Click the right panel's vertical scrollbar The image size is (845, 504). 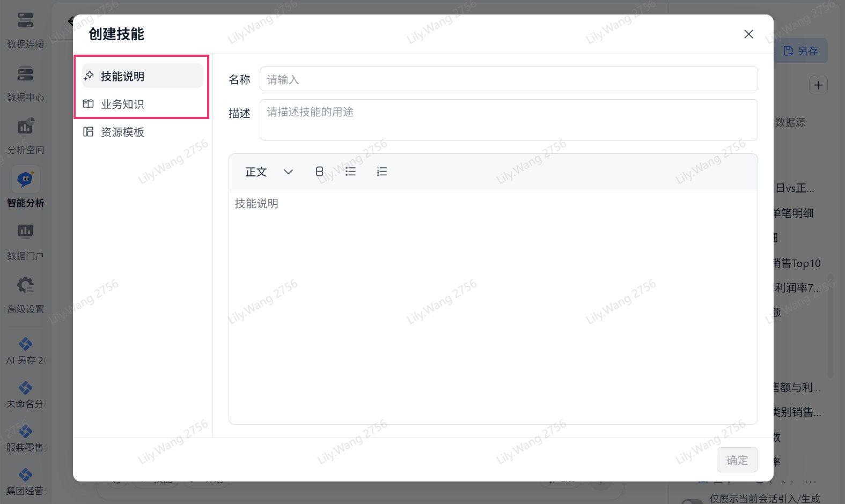(831, 327)
